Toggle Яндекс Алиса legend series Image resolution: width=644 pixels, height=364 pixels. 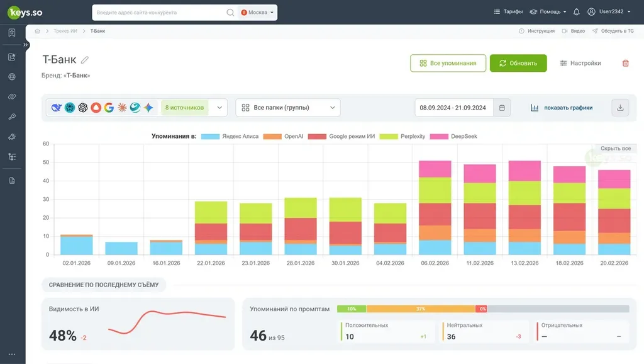coord(230,136)
